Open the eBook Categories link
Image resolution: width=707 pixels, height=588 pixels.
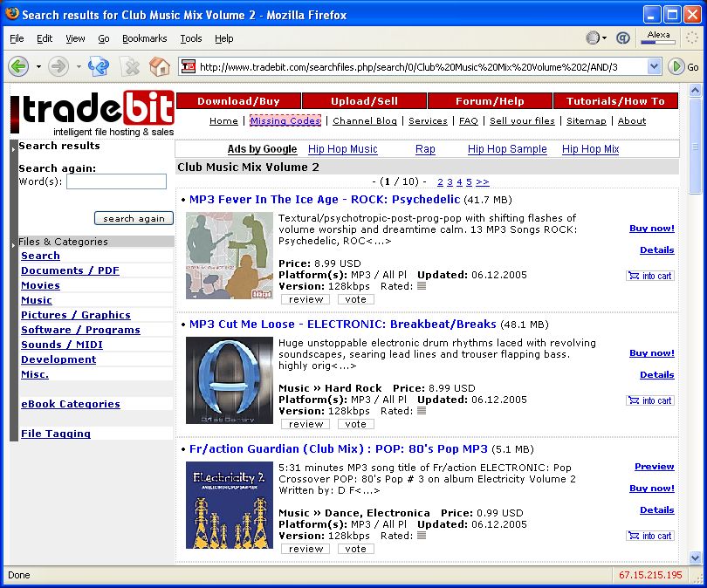coord(71,404)
